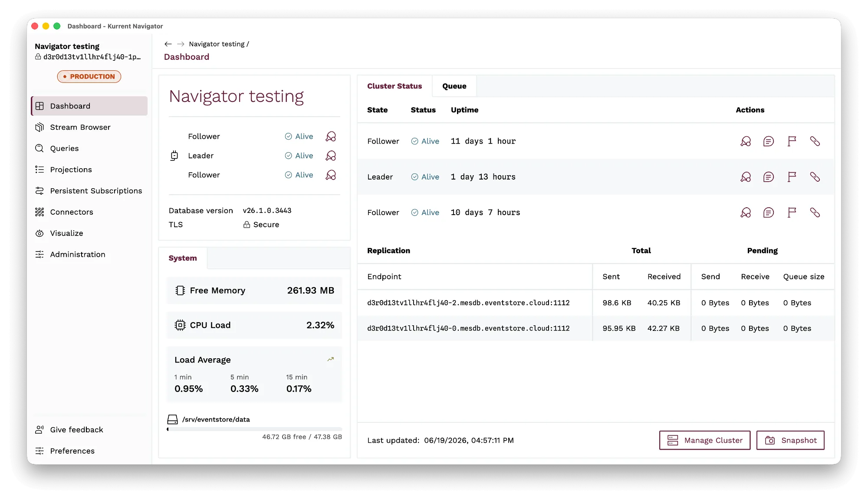
Task: Click the Stream Browser icon
Action: point(39,127)
